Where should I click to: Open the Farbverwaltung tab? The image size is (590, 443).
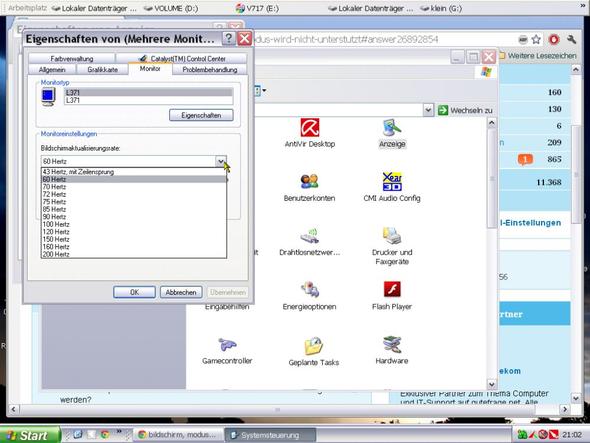pyautogui.click(x=71, y=58)
